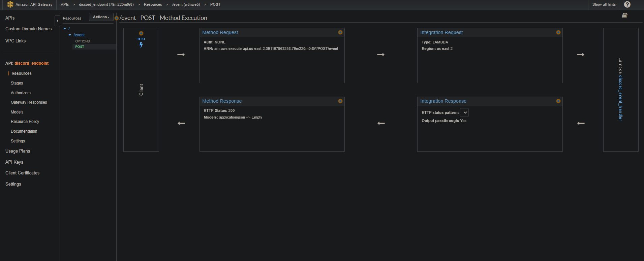Select the OPTIONS method
This screenshot has width=644, height=261.
pos(83,41)
